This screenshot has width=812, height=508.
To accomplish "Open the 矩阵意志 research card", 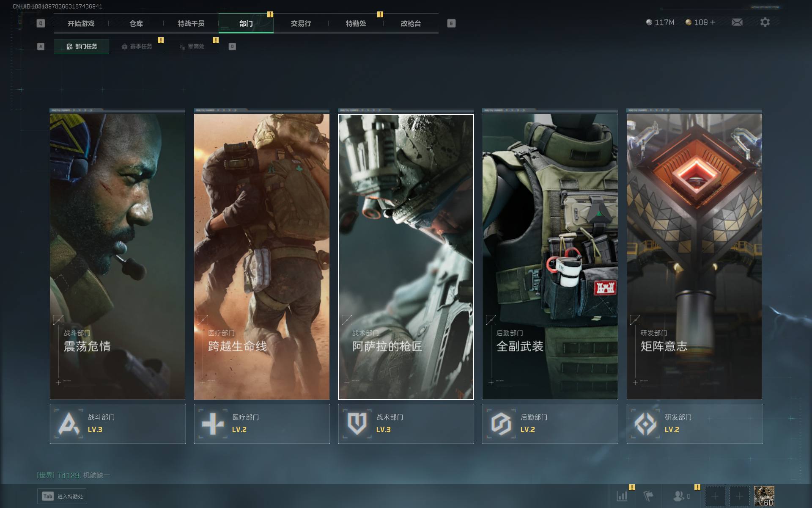I will [694, 257].
